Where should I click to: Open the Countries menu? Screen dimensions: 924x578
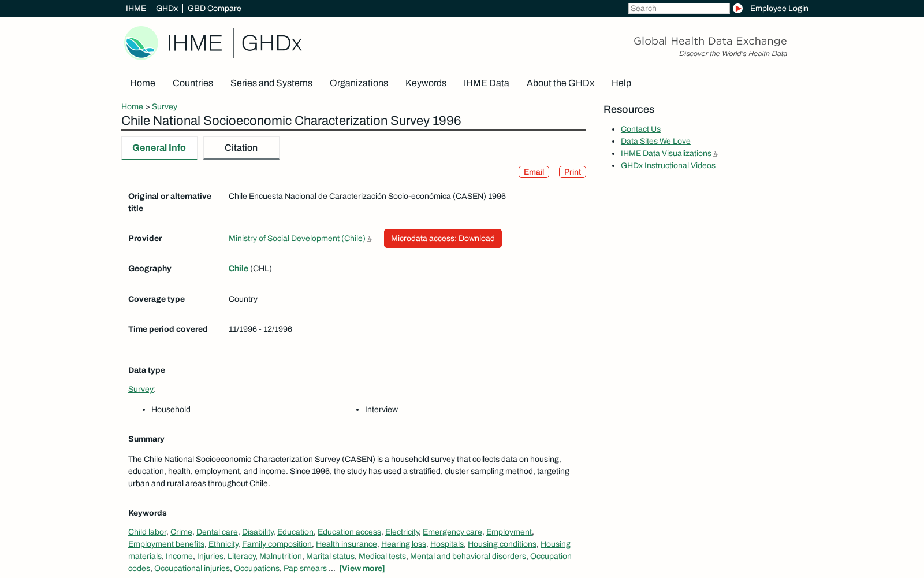tap(193, 83)
